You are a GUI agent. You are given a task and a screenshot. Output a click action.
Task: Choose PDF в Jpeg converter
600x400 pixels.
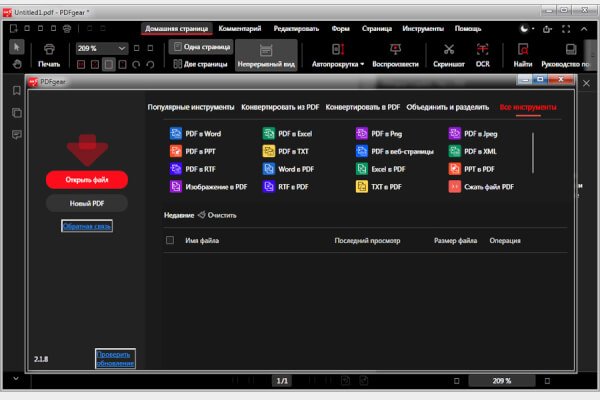(473, 134)
